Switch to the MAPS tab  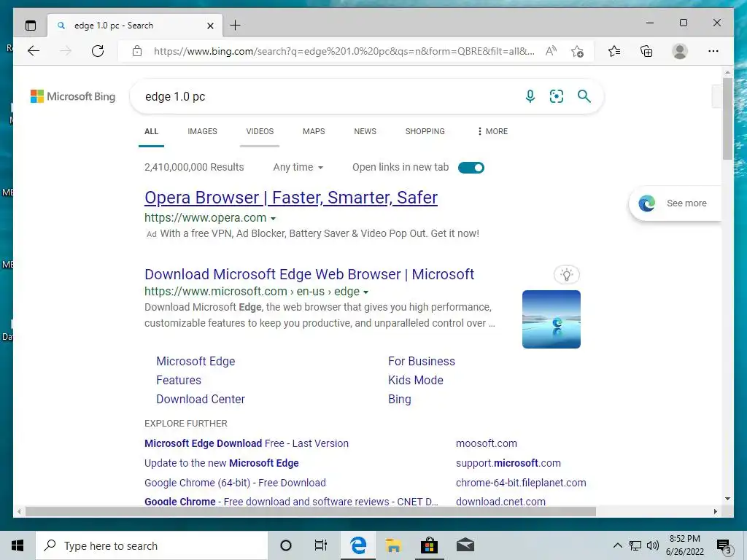click(x=314, y=131)
